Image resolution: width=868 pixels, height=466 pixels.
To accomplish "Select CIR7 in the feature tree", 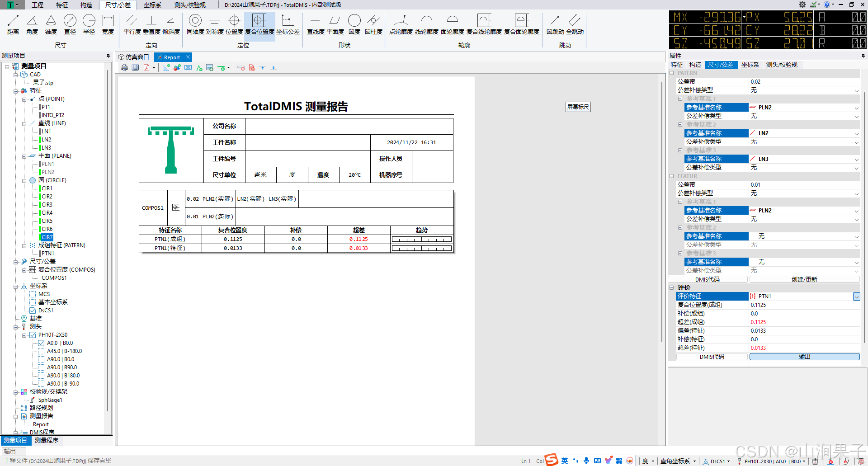I will [47, 237].
